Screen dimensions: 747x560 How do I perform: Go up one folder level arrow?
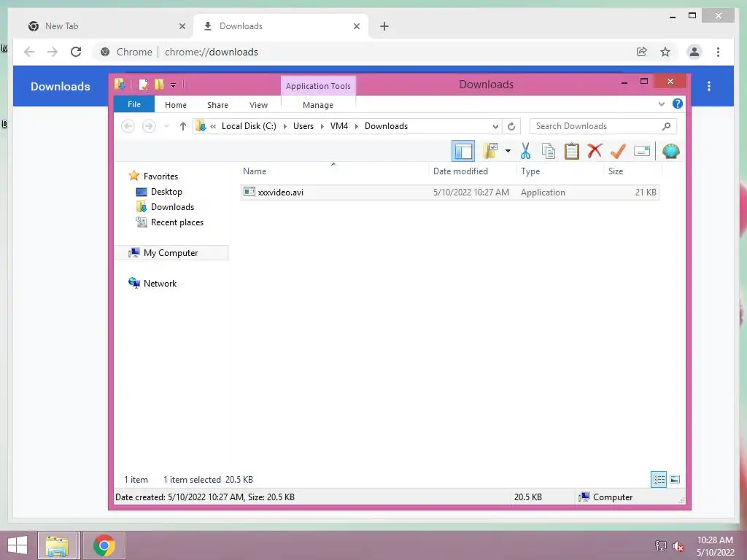(x=183, y=126)
